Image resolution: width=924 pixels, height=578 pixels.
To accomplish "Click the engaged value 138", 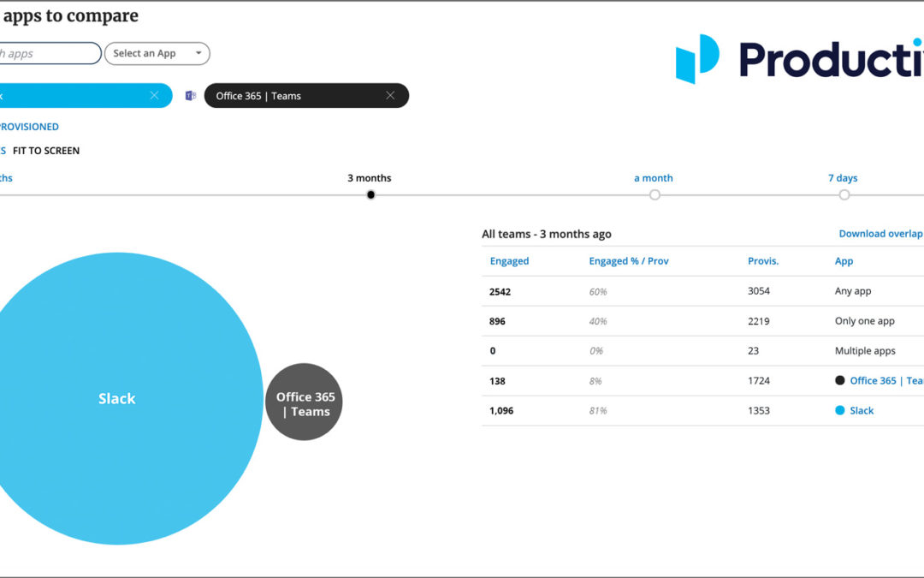I will 497,381.
